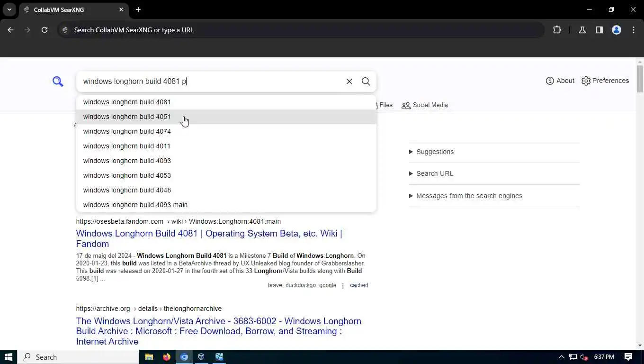Image resolution: width=644 pixels, height=364 pixels.
Task: Open the browser three-dot menu
Action: click(634, 30)
